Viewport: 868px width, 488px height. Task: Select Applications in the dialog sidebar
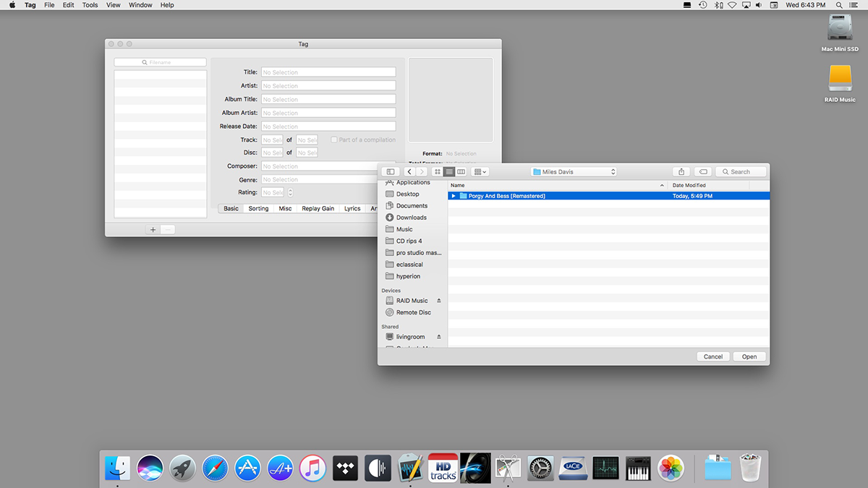(412, 183)
